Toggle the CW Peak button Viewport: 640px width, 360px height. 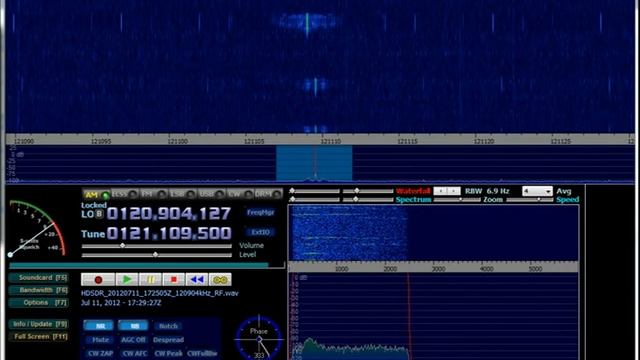tap(168, 353)
